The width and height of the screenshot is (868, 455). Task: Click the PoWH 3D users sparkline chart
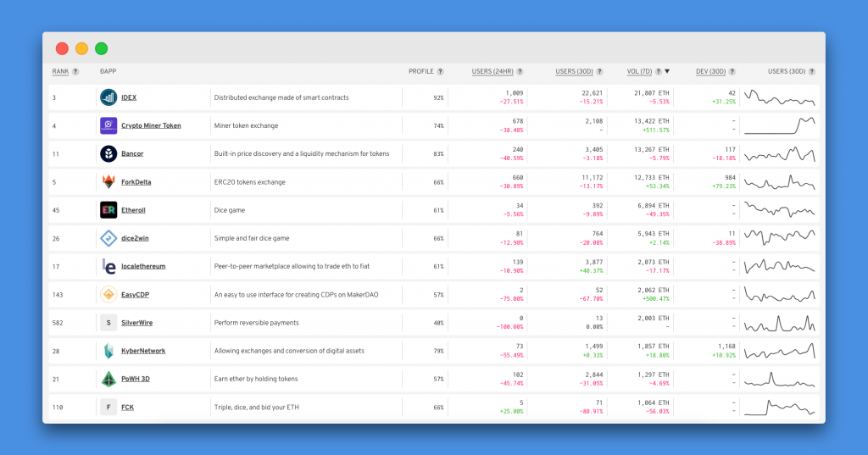tap(780, 380)
